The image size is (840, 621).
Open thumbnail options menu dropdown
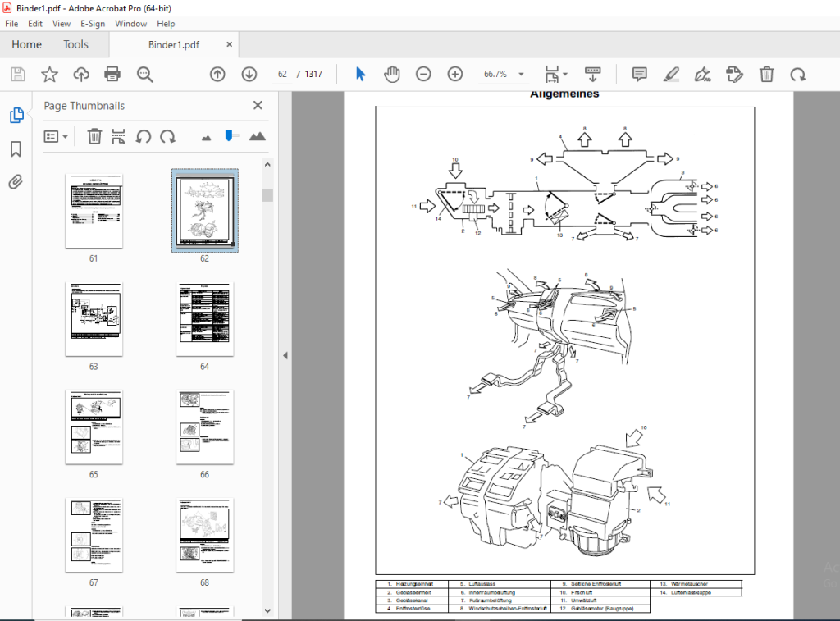(56, 137)
